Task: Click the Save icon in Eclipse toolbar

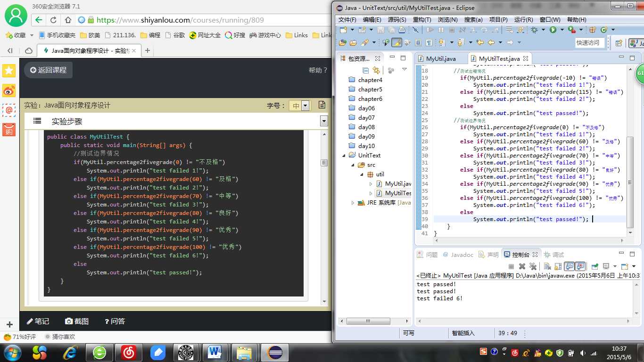Action: [380, 30]
